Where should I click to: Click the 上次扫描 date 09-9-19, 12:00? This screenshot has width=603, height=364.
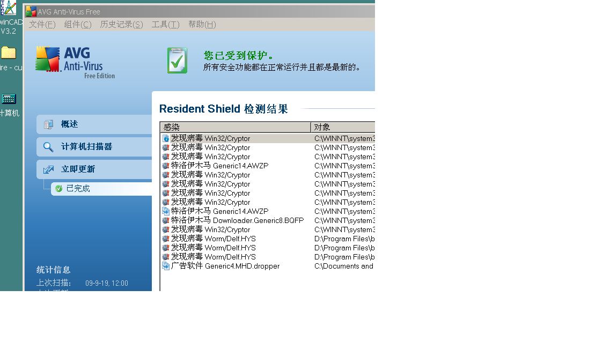(x=107, y=283)
